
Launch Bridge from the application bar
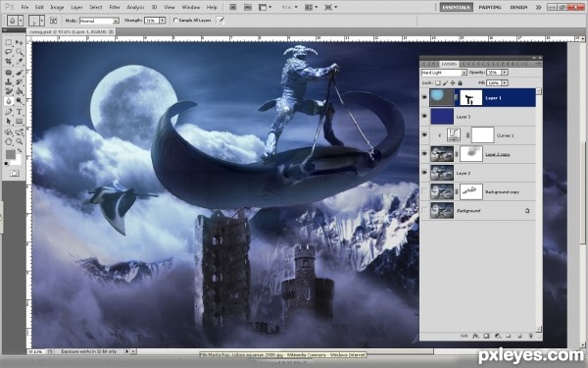[x=233, y=7]
